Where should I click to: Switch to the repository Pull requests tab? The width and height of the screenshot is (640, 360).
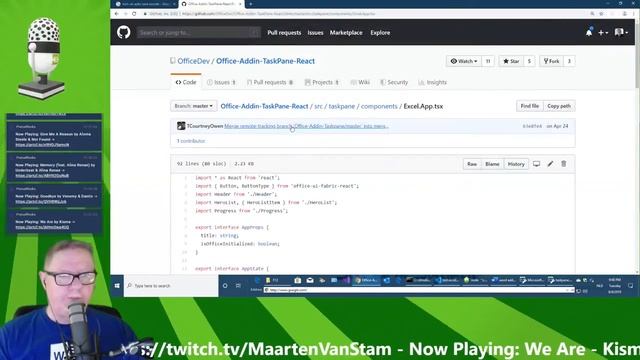point(270,82)
